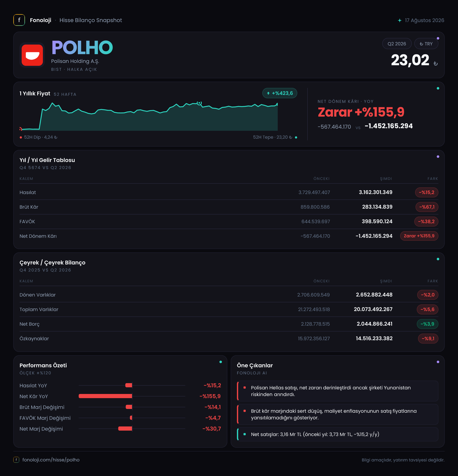Click the red Polisan Holding company logo
Viewport: 458px width, 476px height.
[32, 55]
